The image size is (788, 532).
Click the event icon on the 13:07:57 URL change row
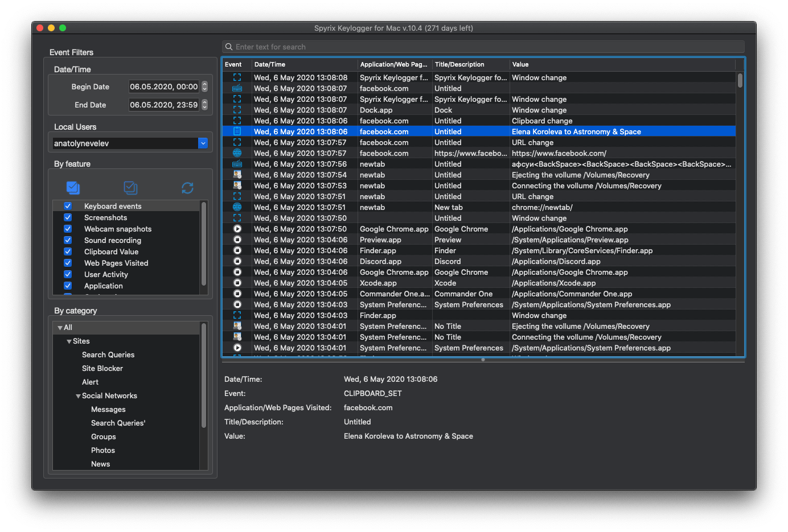pos(237,142)
